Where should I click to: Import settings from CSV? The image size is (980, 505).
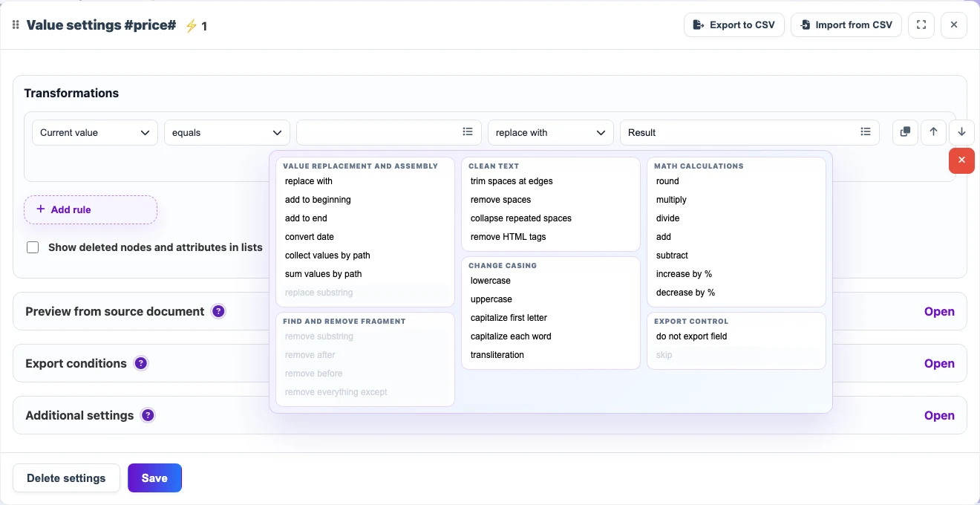click(846, 25)
